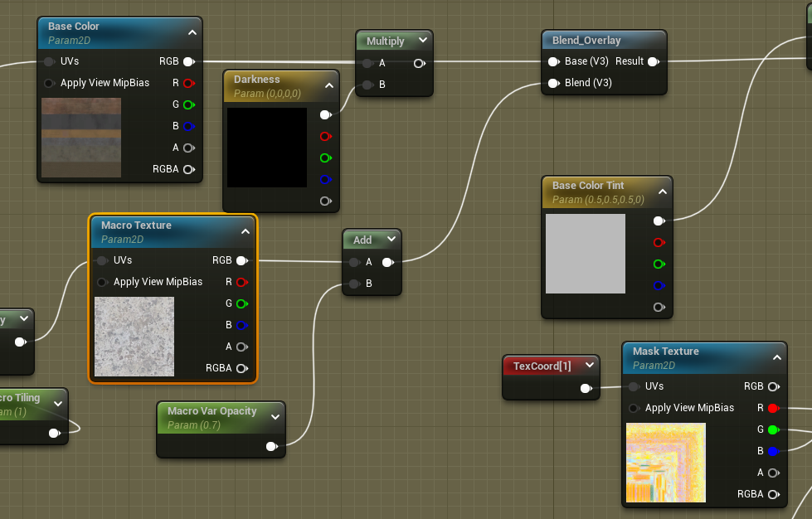Collapse the Base Color Tint node

point(663,192)
